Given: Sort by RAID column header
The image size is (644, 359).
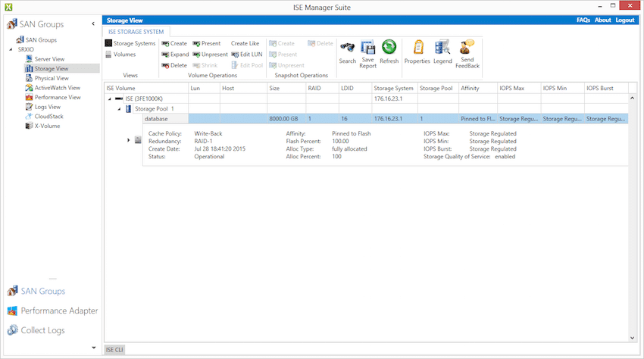Looking at the screenshot, I should [323, 88].
